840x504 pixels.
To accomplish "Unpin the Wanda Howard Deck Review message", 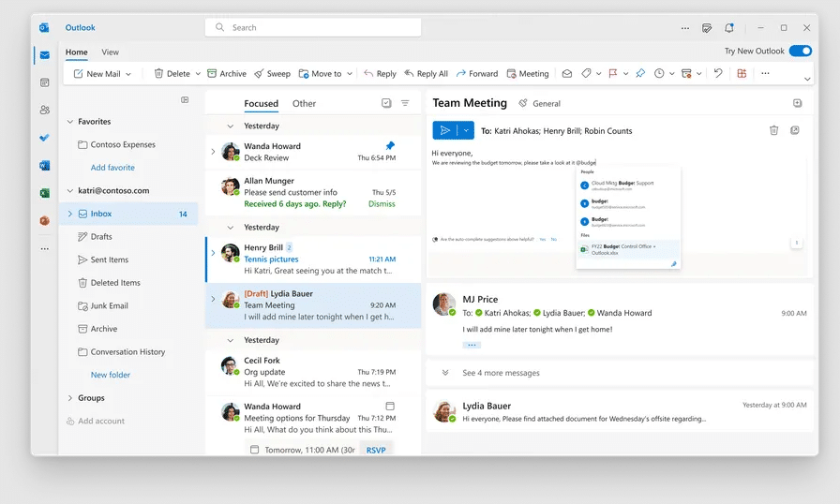I will [x=390, y=145].
